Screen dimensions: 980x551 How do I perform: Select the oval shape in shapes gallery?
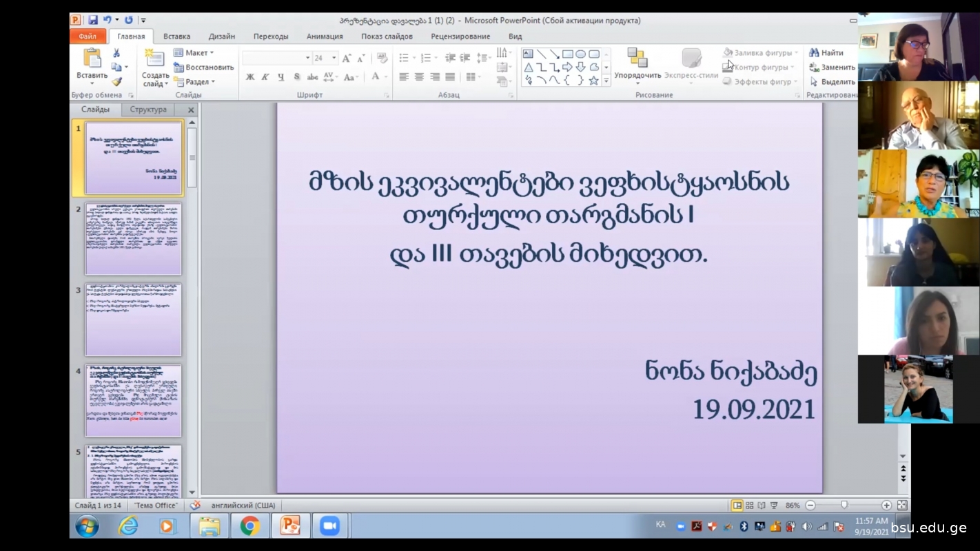coord(580,54)
